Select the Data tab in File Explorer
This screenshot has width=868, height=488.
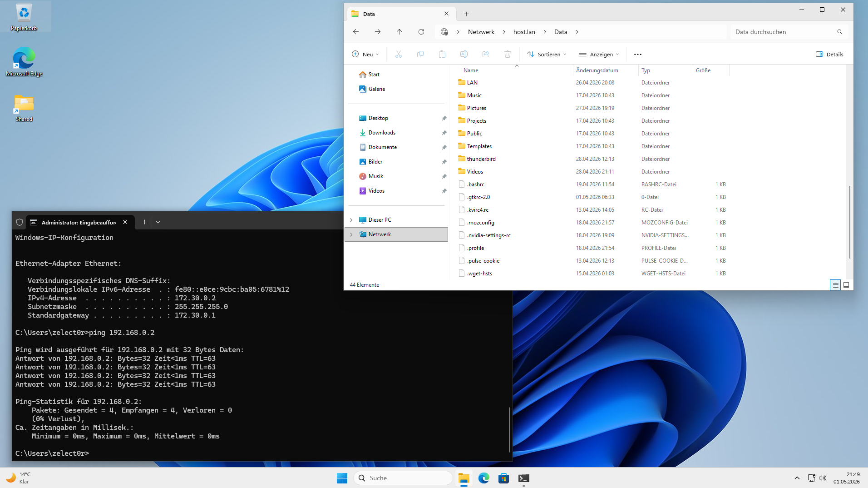click(x=400, y=14)
